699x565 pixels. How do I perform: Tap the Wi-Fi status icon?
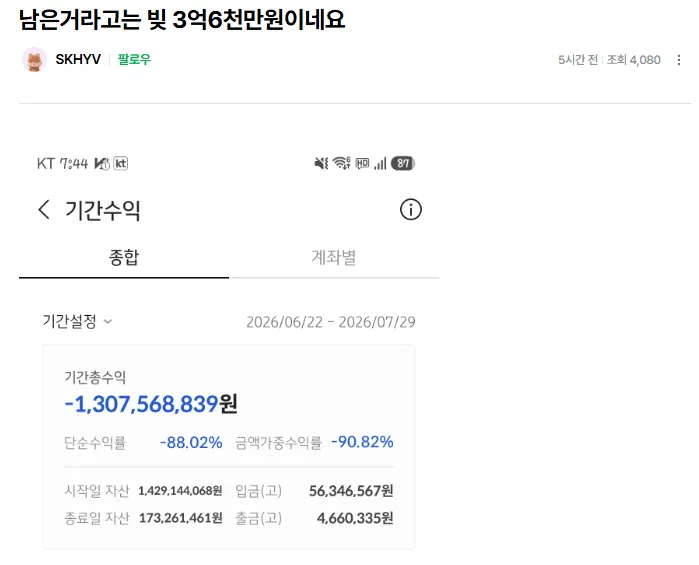coord(342,163)
